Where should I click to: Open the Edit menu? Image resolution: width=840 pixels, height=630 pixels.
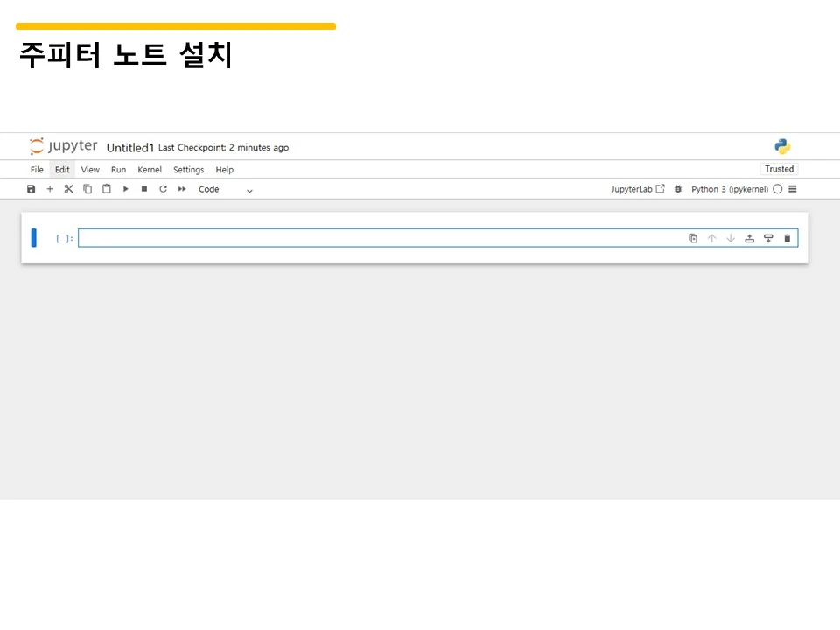(x=62, y=170)
